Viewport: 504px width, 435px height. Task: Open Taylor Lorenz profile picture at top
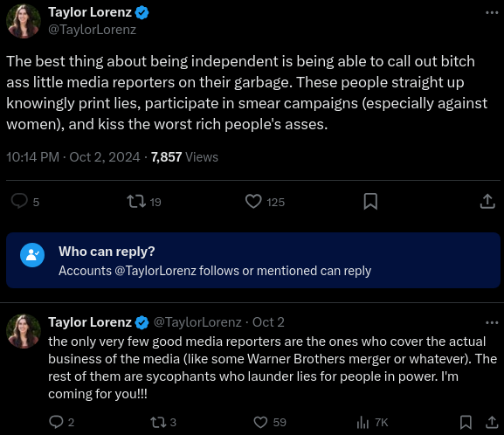click(24, 21)
